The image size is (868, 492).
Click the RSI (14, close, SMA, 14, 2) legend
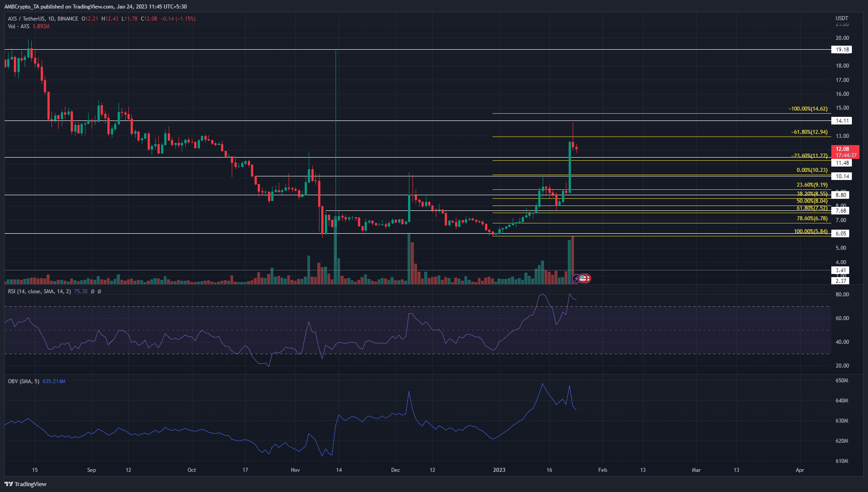tap(39, 291)
